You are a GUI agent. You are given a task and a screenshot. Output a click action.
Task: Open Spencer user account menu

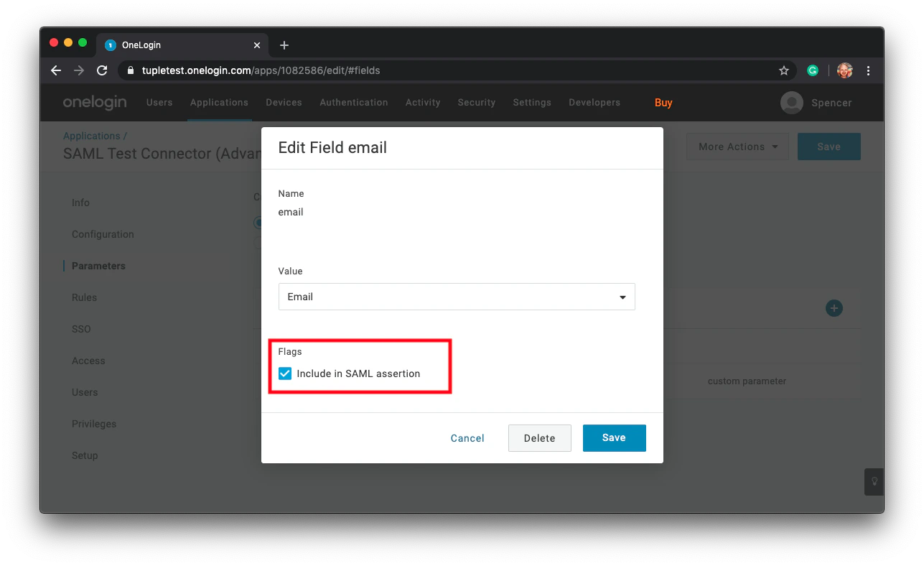(x=831, y=103)
